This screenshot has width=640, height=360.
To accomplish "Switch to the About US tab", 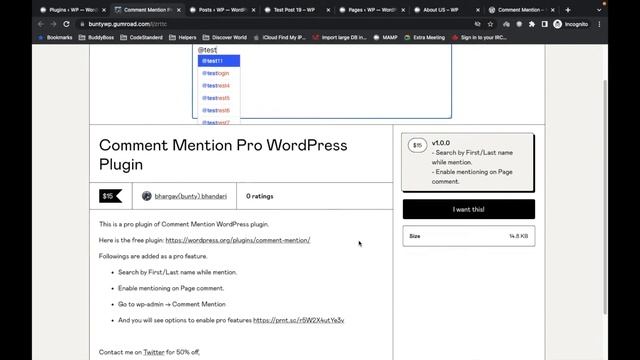I will (x=441, y=10).
